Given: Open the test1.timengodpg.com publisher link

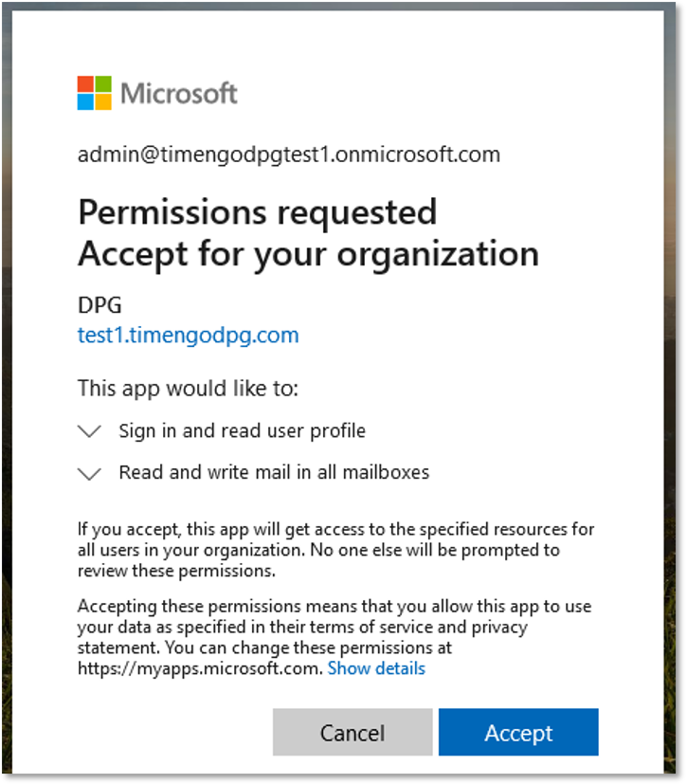Looking at the screenshot, I should click(189, 335).
